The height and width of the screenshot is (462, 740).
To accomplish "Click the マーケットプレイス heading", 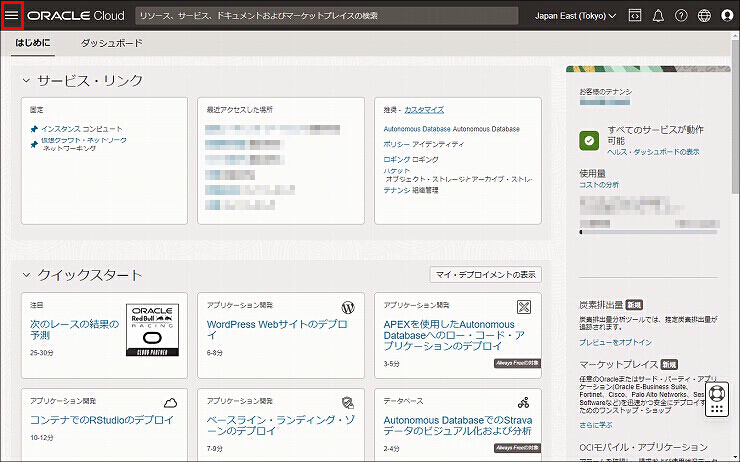I will [619, 364].
